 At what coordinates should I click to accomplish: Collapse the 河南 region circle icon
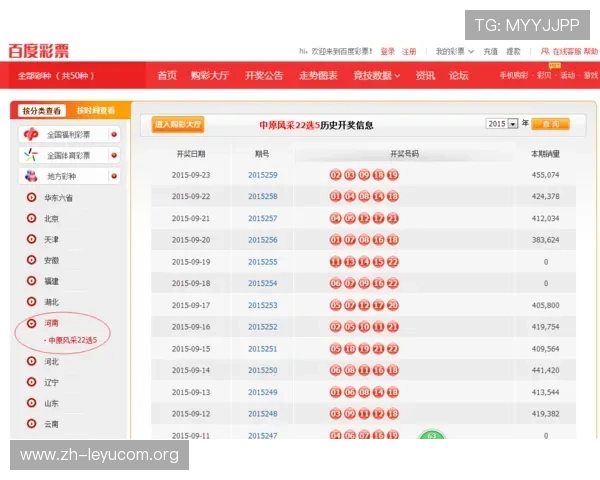point(31,323)
